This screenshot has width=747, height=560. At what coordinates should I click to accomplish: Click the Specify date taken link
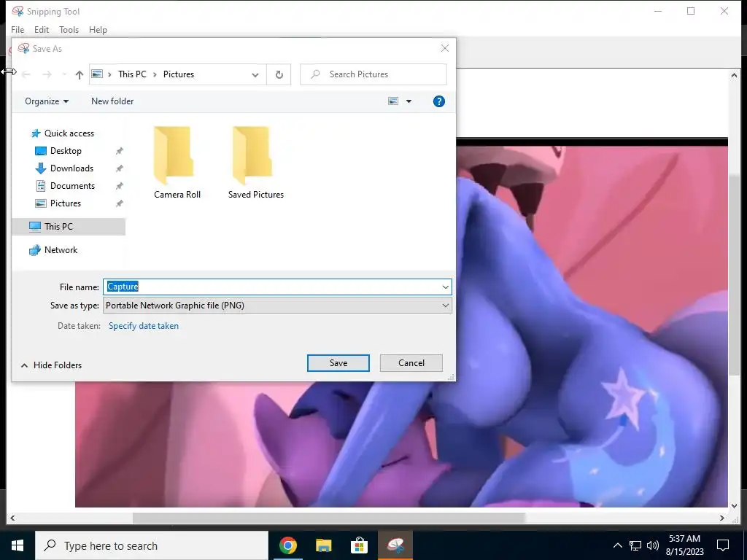[144, 326]
